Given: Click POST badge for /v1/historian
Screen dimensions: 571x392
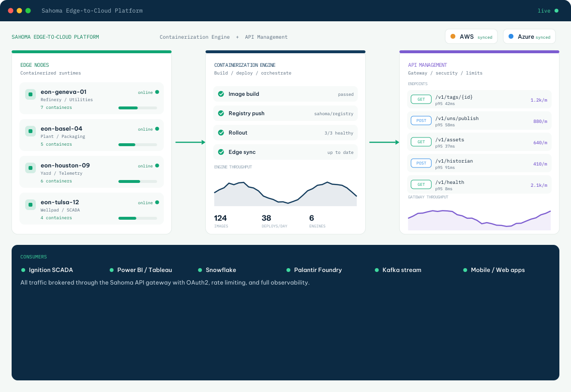Looking at the screenshot, I should 421,163.
